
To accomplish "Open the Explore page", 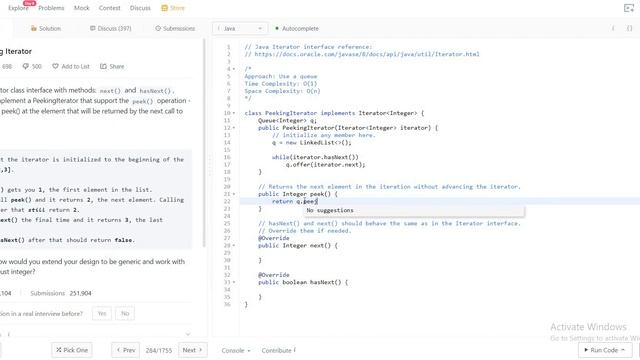I will [x=18, y=8].
